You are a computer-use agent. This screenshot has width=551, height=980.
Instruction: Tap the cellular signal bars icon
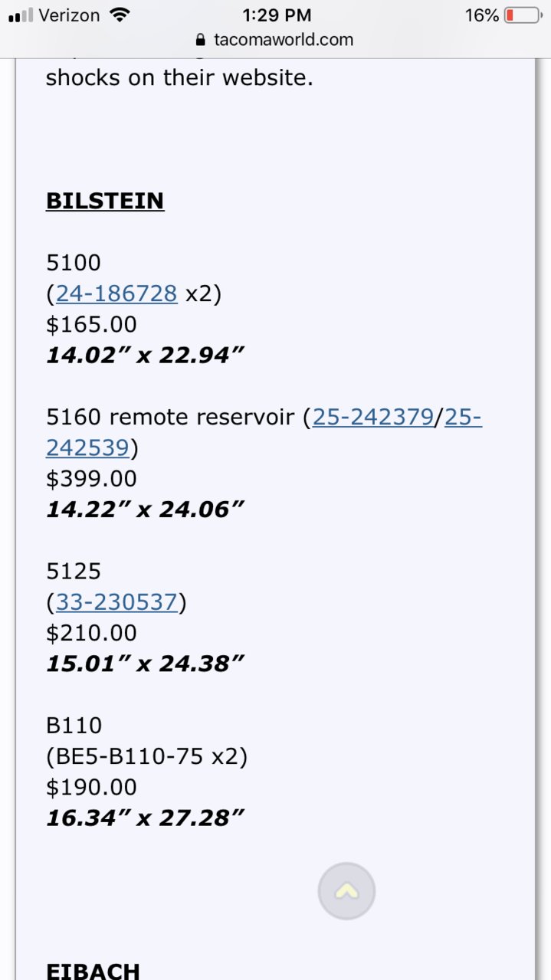point(21,15)
